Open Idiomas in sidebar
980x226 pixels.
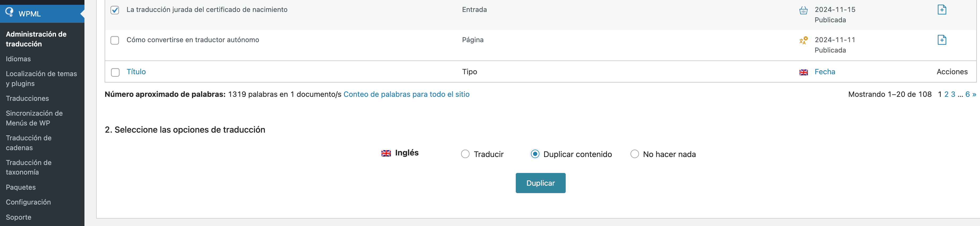point(18,59)
